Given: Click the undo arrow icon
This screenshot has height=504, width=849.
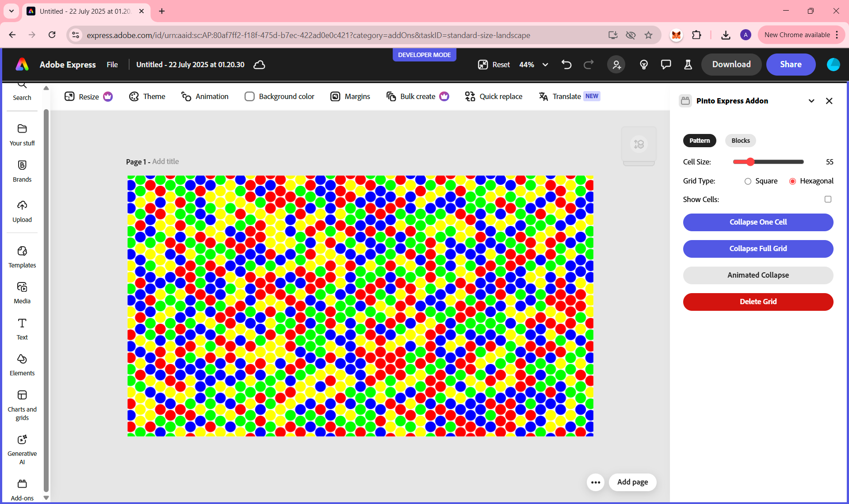Looking at the screenshot, I should [x=566, y=65].
